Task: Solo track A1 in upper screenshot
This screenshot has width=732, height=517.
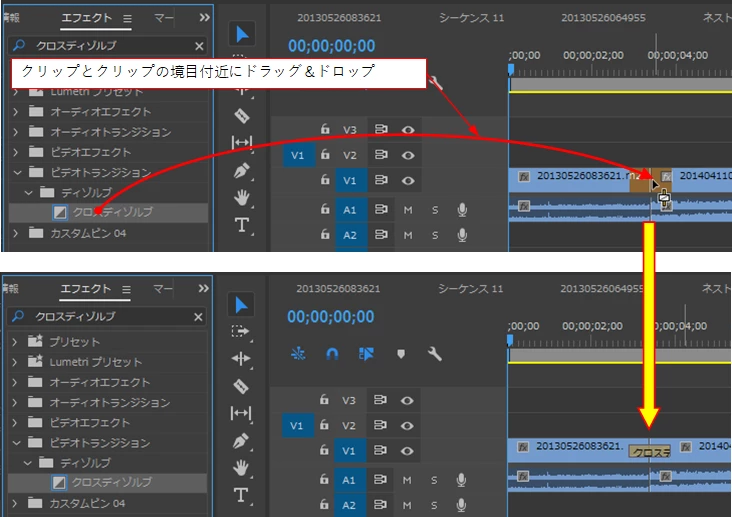Action: click(435, 210)
